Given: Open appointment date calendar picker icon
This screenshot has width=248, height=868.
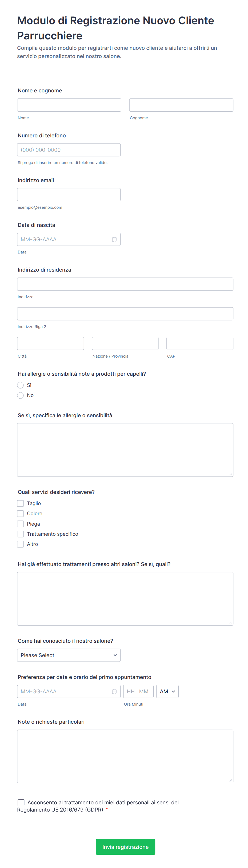Looking at the screenshot, I should click(114, 691).
